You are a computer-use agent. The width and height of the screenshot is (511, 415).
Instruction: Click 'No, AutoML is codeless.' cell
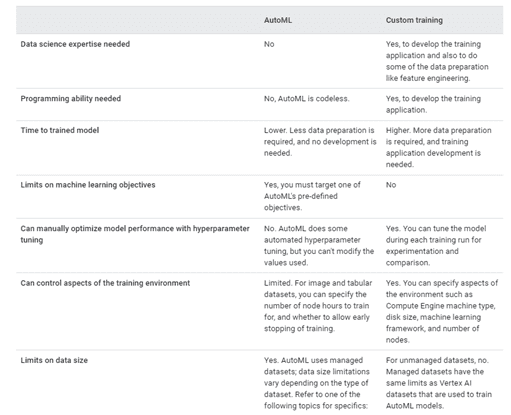307,99
